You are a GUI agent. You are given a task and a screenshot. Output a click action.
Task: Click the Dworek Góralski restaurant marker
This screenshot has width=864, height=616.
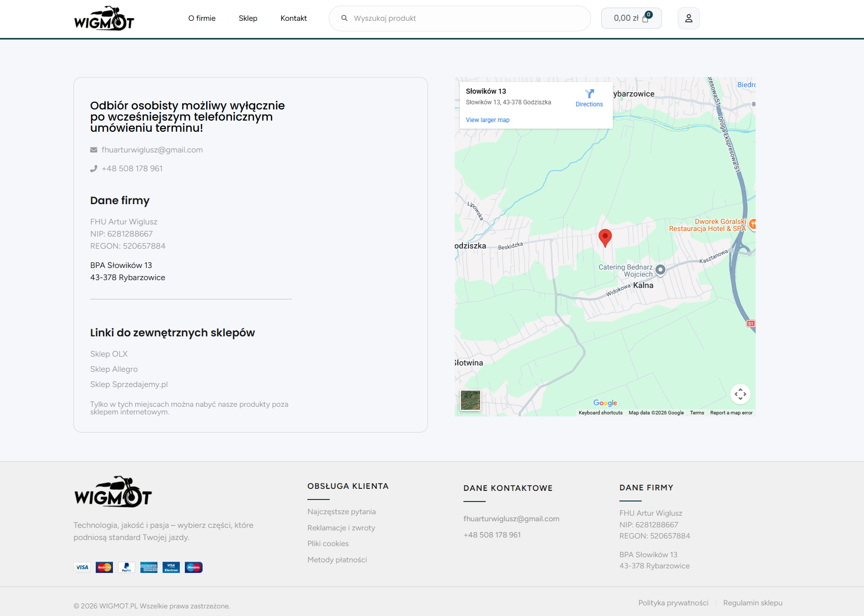[x=752, y=224]
